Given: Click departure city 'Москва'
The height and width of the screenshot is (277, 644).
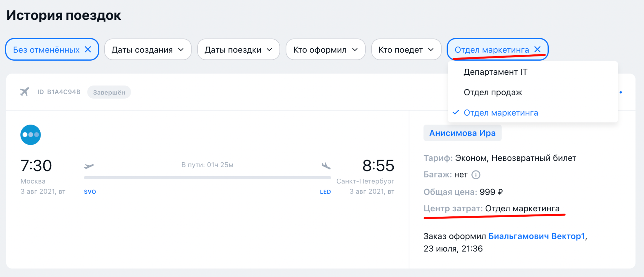Looking at the screenshot, I should tap(33, 181).
